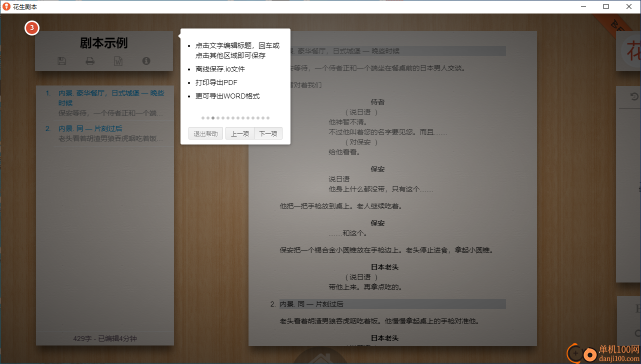Click the Word document export icon
641x364 pixels.
[x=118, y=61]
